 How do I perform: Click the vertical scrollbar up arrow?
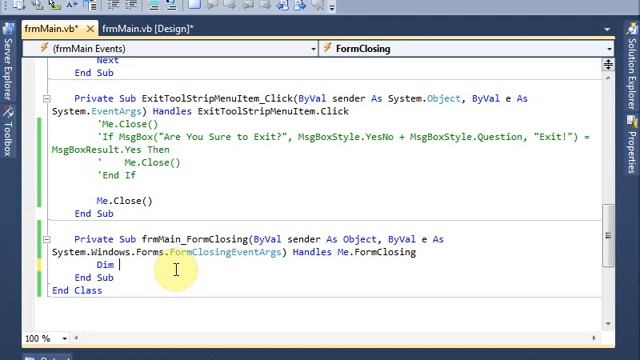608,77
